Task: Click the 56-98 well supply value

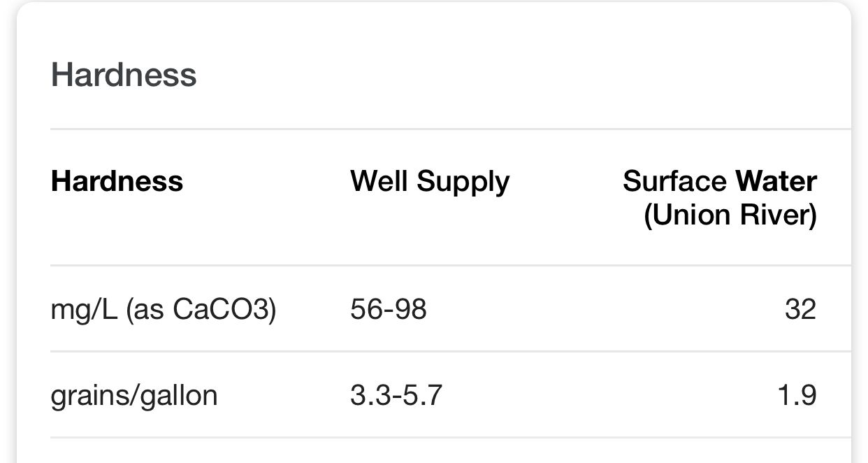Action: coord(389,308)
